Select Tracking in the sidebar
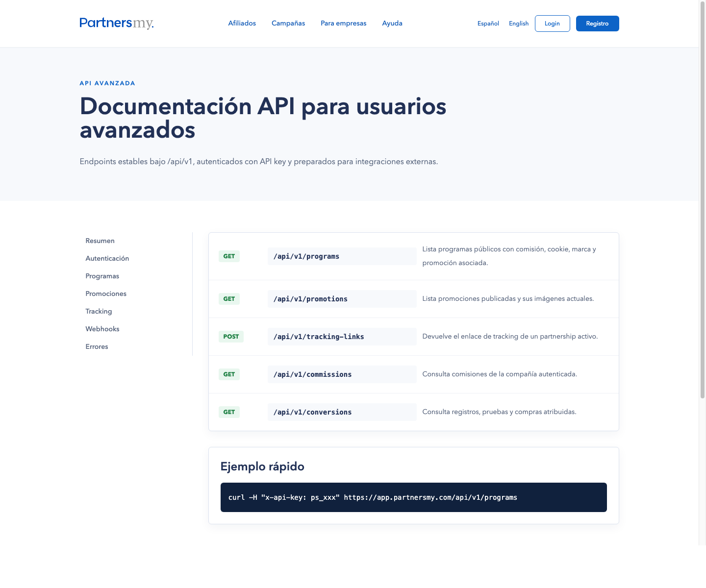 pos(99,311)
